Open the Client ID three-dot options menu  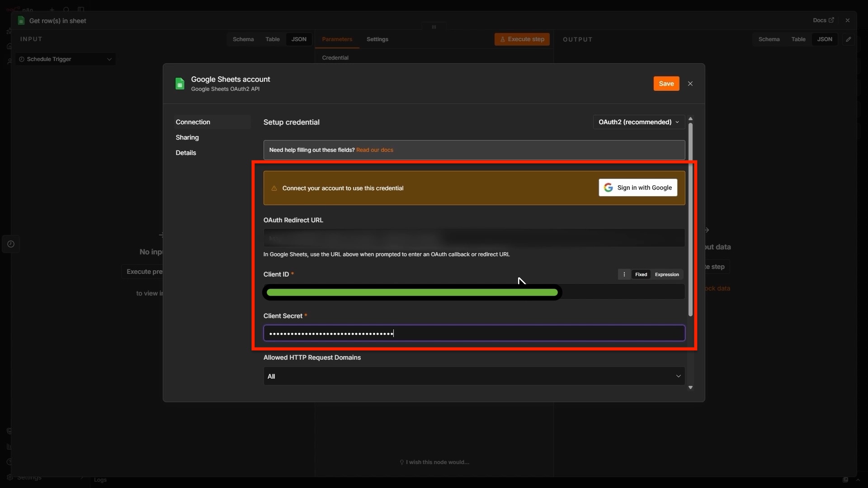(624, 274)
